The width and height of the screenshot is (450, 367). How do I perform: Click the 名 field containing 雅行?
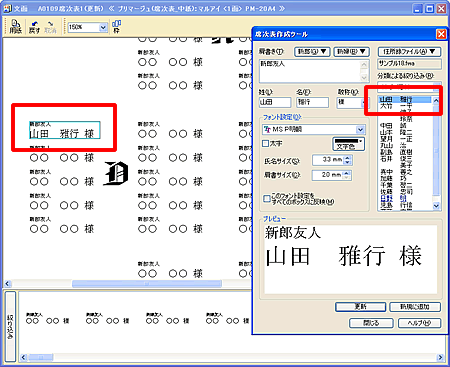(312, 102)
